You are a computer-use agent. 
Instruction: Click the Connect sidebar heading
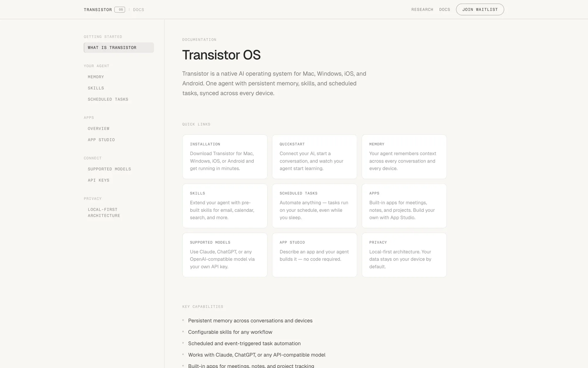[93, 158]
